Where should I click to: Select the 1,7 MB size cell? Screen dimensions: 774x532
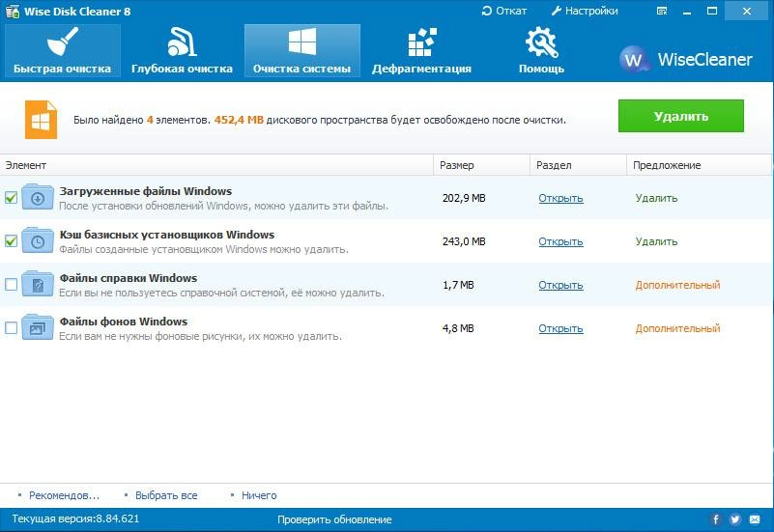458,285
